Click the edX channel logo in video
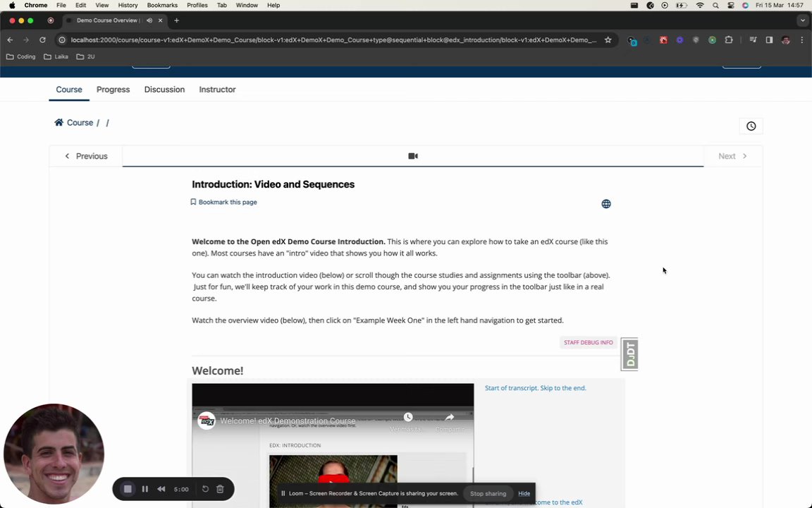 click(207, 421)
